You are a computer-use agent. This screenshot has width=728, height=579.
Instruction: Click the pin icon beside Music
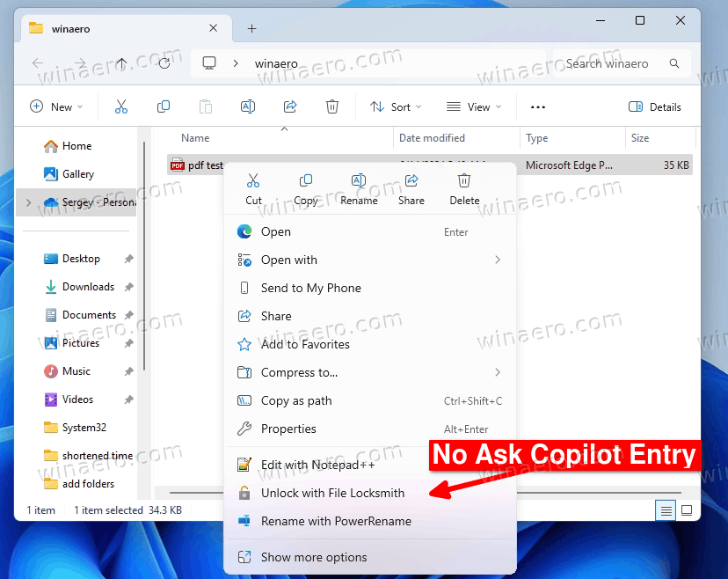[x=129, y=371]
